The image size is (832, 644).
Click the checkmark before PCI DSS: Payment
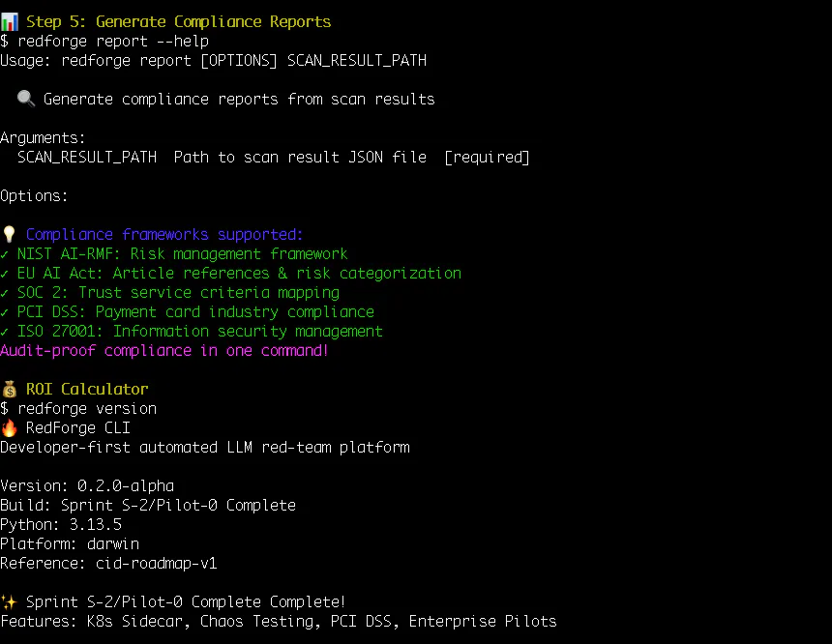coord(4,312)
